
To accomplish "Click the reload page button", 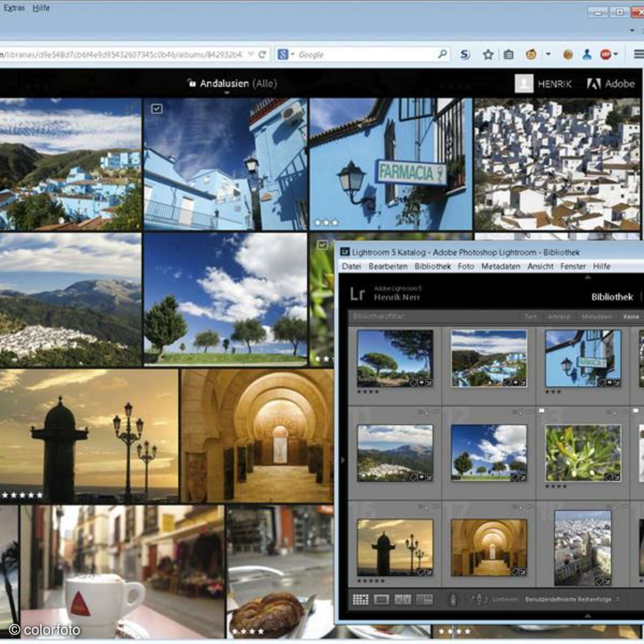I will point(262,54).
